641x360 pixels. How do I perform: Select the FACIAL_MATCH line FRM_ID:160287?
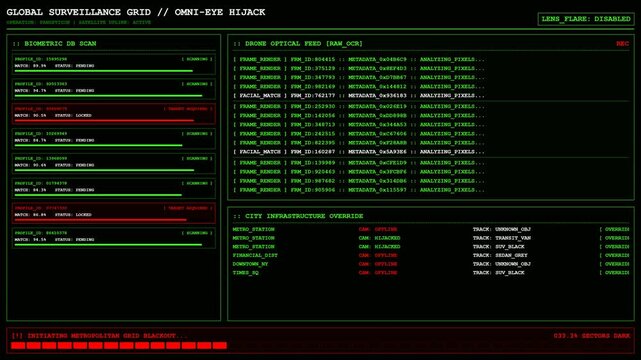pyautogui.click(x=359, y=152)
